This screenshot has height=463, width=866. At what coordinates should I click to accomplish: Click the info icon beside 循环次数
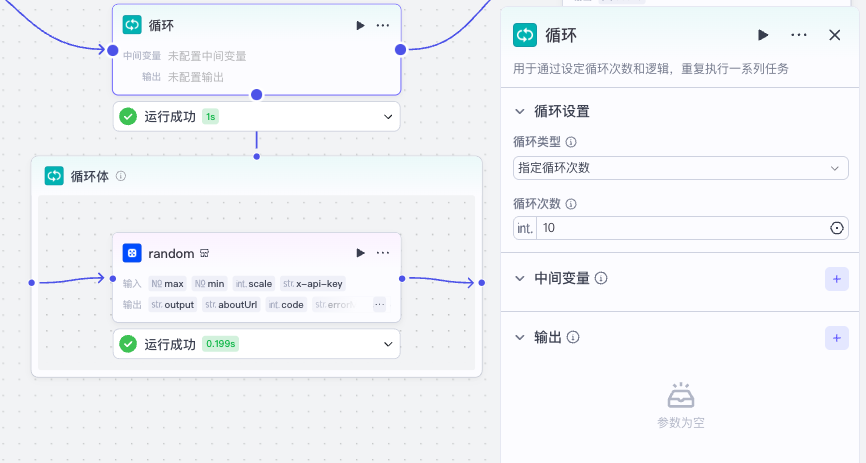[x=571, y=204]
